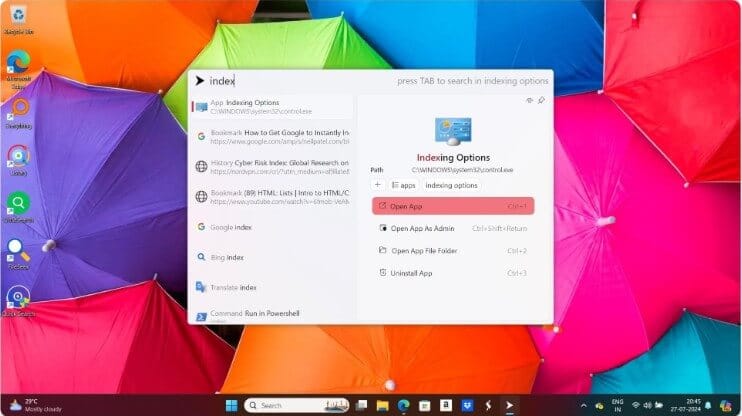Click the globe icon of HTML: Lists bookmark
Screen dimensions: 742x416
point(201,196)
